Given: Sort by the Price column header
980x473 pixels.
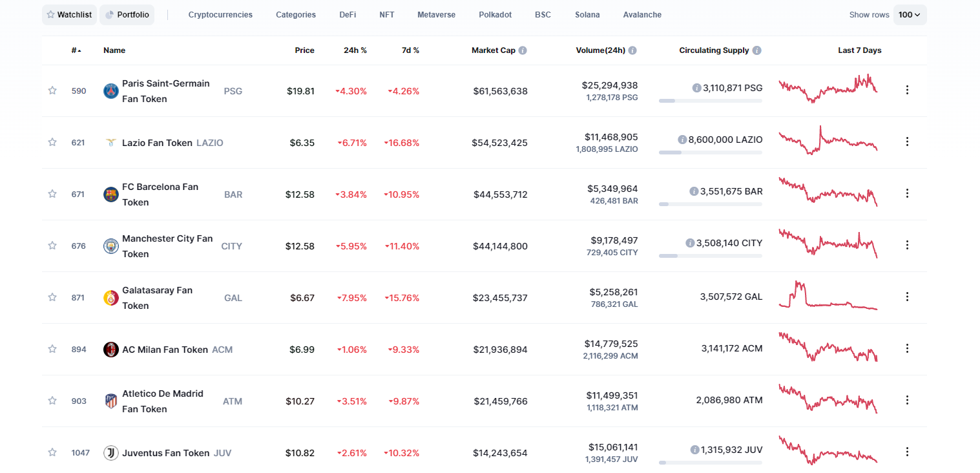Looking at the screenshot, I should pyautogui.click(x=305, y=50).
